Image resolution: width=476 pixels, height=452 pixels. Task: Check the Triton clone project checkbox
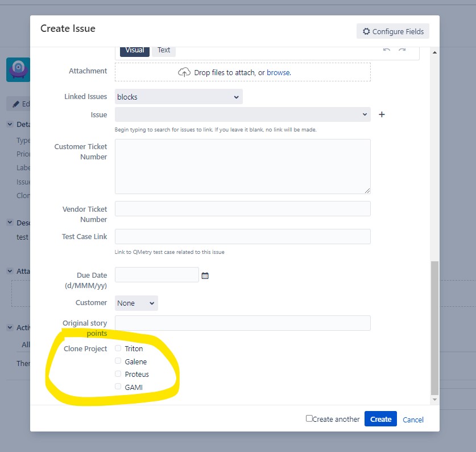(x=118, y=348)
